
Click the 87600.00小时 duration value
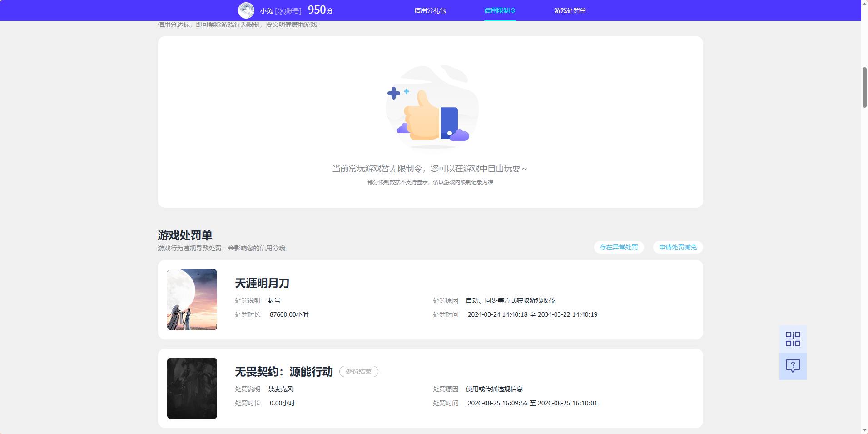(x=289, y=314)
